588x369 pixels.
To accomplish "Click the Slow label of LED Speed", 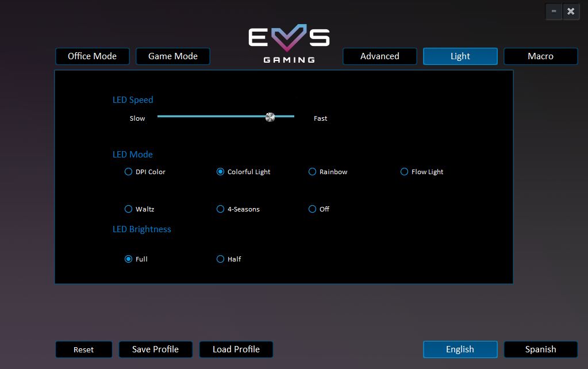I will [x=137, y=118].
